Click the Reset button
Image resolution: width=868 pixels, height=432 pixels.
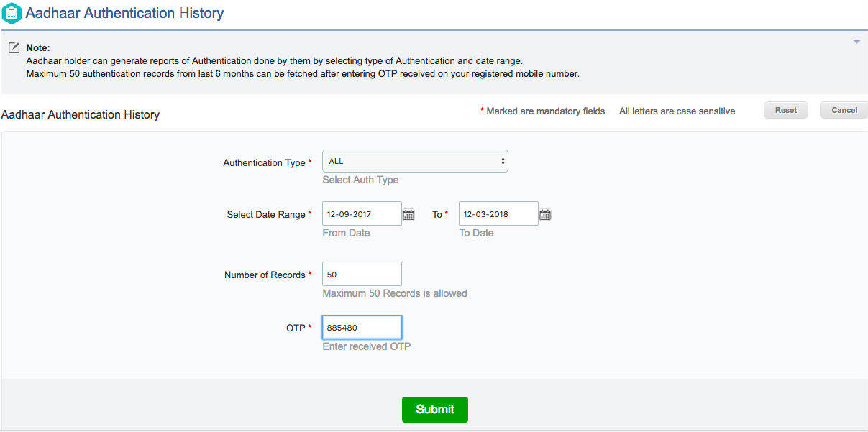pyautogui.click(x=785, y=110)
